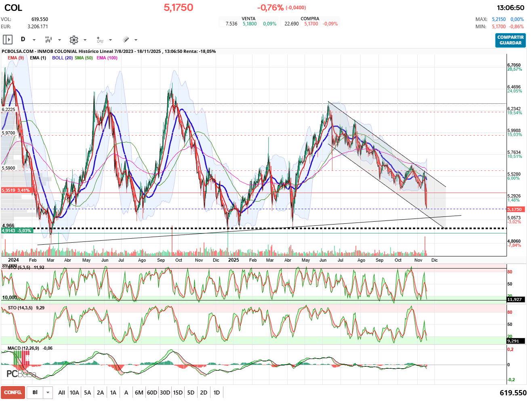The width and height of the screenshot is (532, 401).
Task: Expand the dropdown arrow beside the gear icon
Action: (x=85, y=40)
